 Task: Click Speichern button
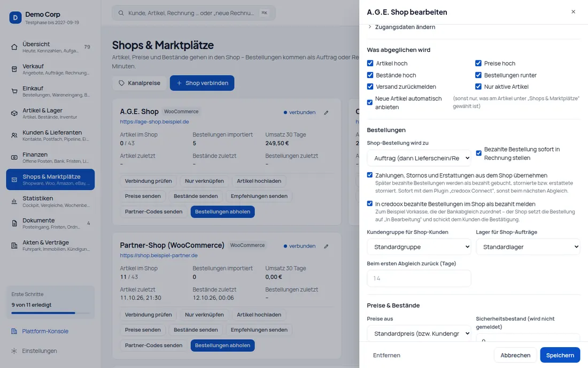(560, 355)
